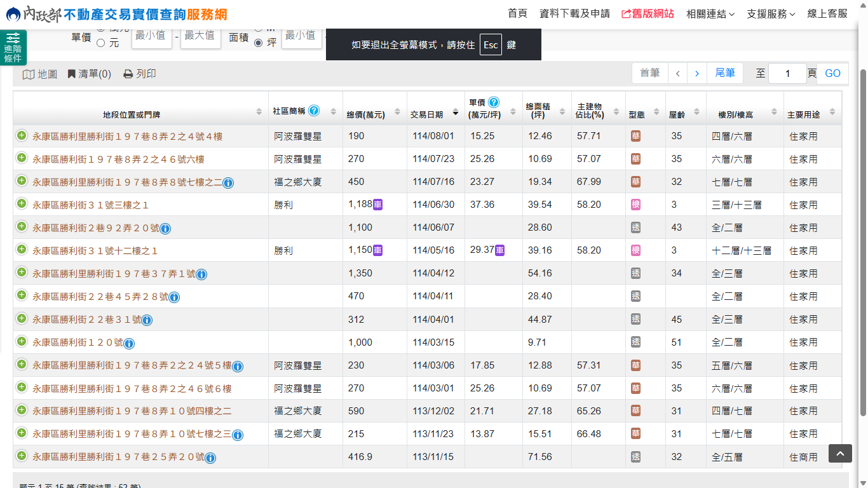
Task: Open the 進階條件 advanced filter panel
Action: [13, 48]
